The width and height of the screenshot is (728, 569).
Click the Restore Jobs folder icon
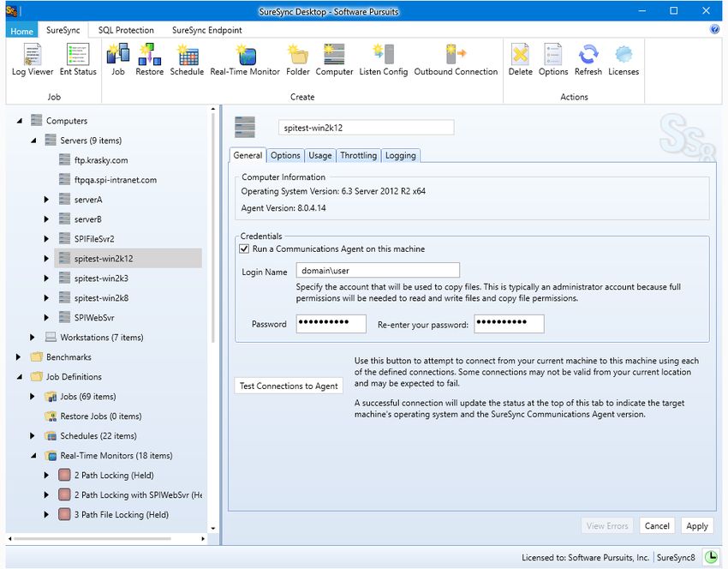51,416
